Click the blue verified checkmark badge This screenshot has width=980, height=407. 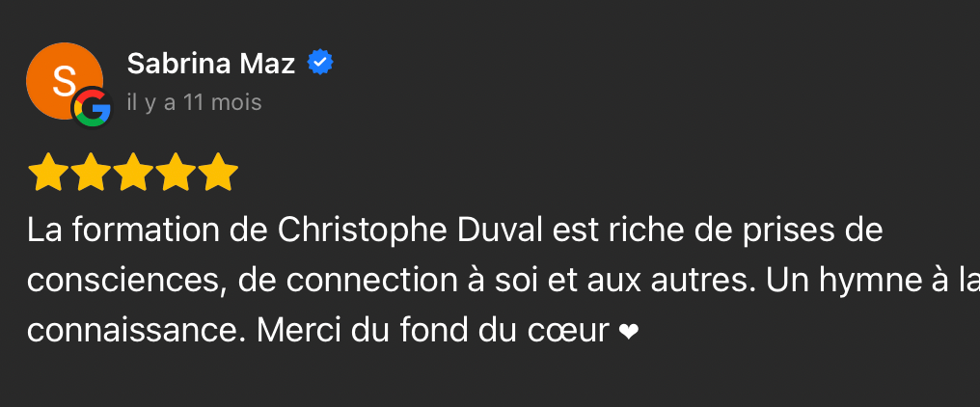pyautogui.click(x=320, y=64)
